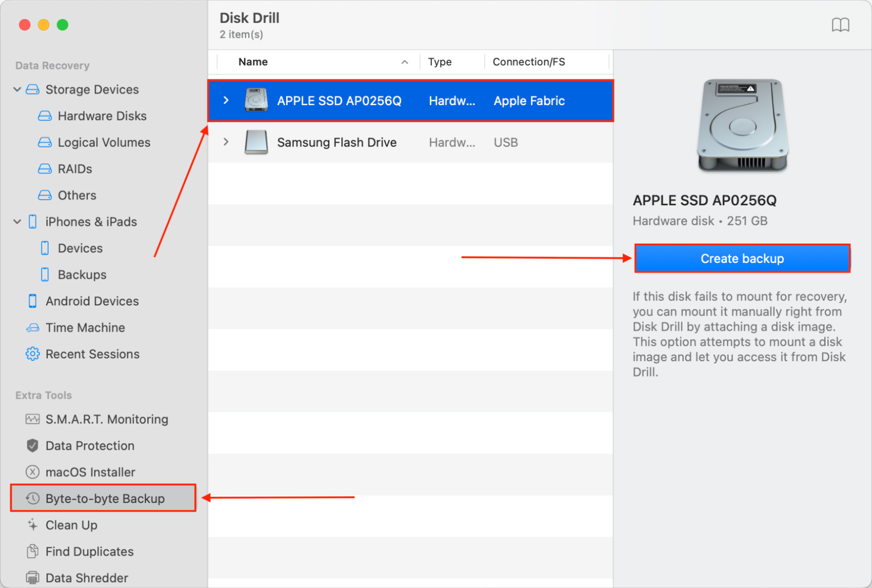Open the Data Protection shield icon
872x588 pixels.
click(32, 445)
